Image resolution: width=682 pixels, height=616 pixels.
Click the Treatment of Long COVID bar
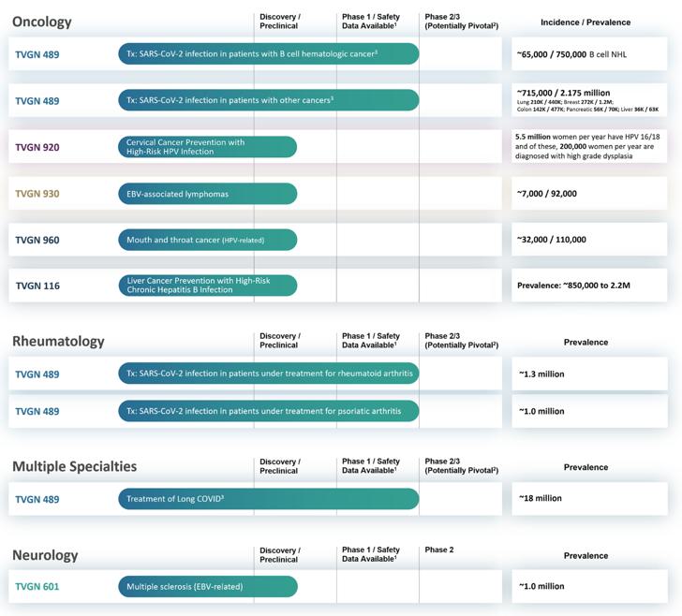[x=268, y=499]
